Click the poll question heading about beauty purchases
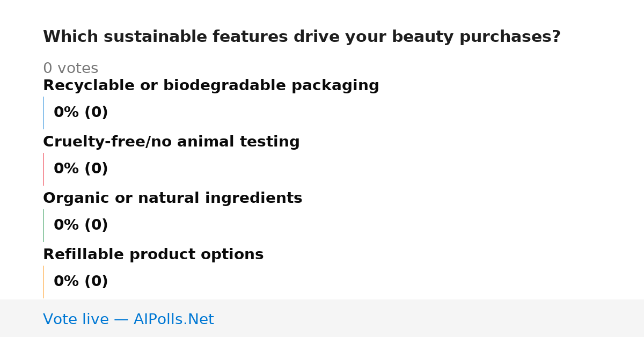 point(302,37)
